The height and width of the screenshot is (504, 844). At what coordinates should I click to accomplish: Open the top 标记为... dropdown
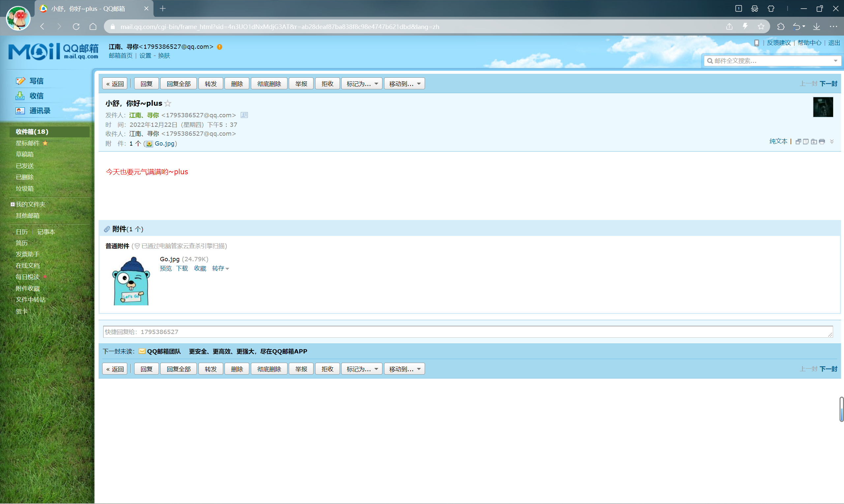(361, 84)
